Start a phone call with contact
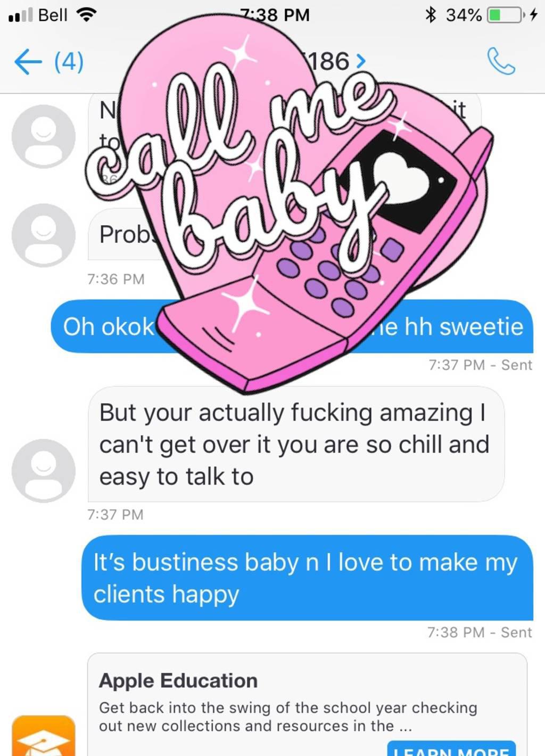Image resolution: width=545 pixels, height=756 pixels. click(x=501, y=61)
